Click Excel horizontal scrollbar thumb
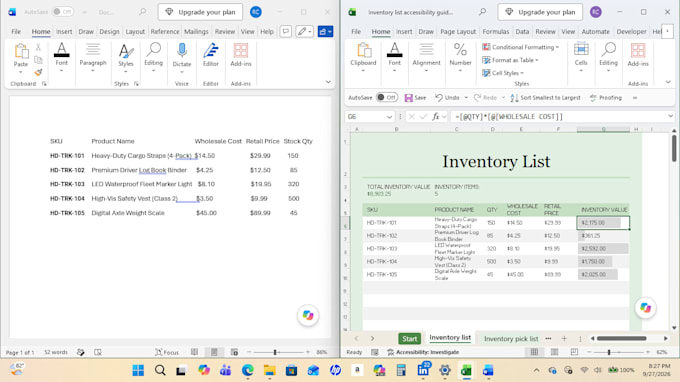The image size is (680, 382). [621, 338]
